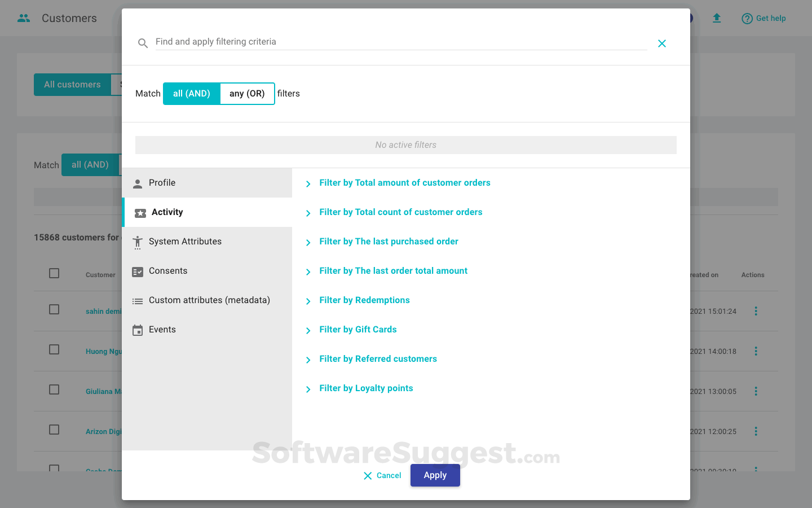Open Events using the calendar icon
Screen dimensions: 812x508
138,329
